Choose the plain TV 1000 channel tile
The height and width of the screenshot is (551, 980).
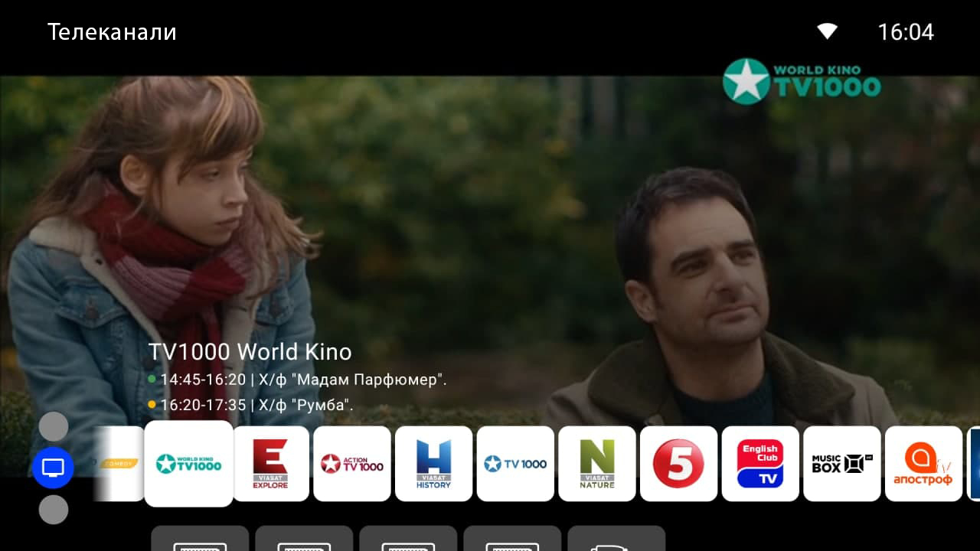(x=515, y=464)
